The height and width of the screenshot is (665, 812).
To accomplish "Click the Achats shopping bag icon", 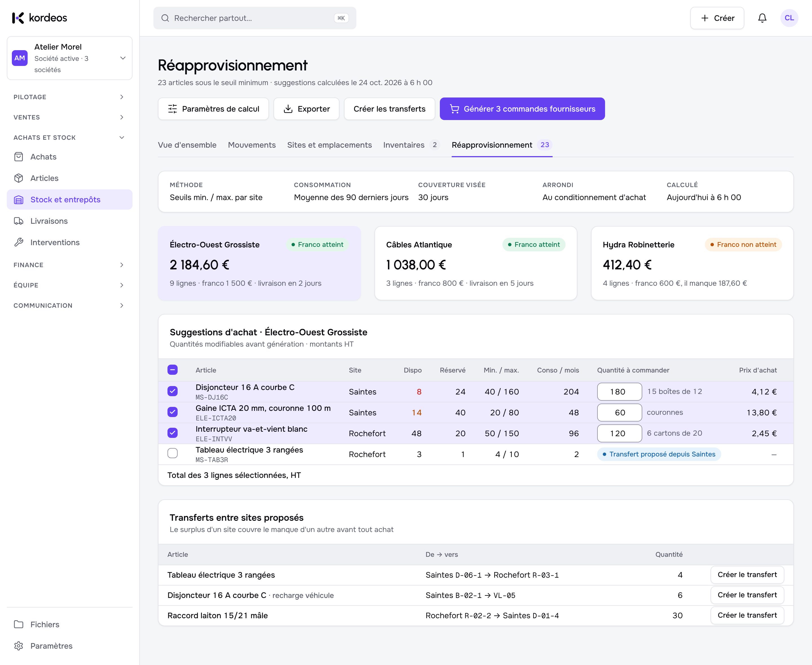I will (x=19, y=157).
